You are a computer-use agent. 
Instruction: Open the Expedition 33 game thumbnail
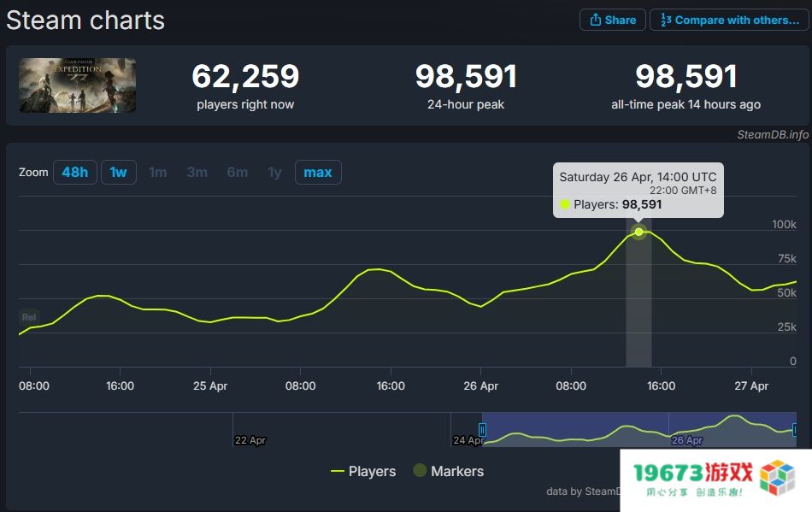click(x=78, y=85)
